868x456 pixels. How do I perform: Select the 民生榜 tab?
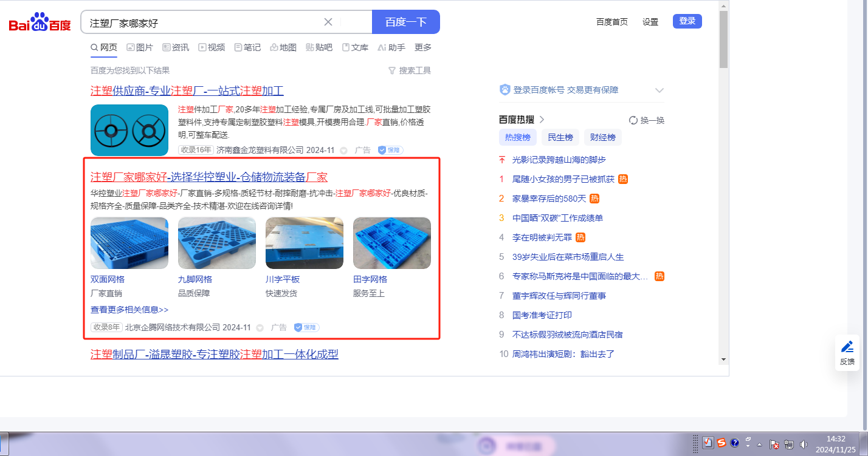tap(560, 137)
